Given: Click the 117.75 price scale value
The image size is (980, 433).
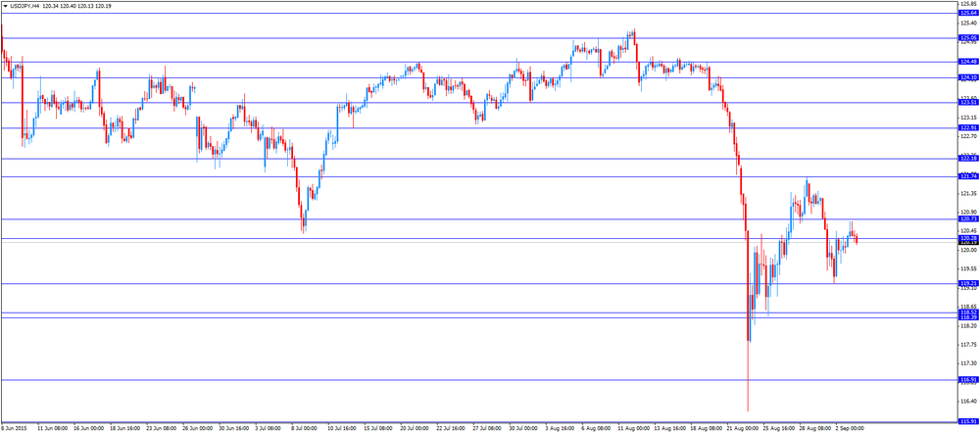Looking at the screenshot, I should (969, 345).
